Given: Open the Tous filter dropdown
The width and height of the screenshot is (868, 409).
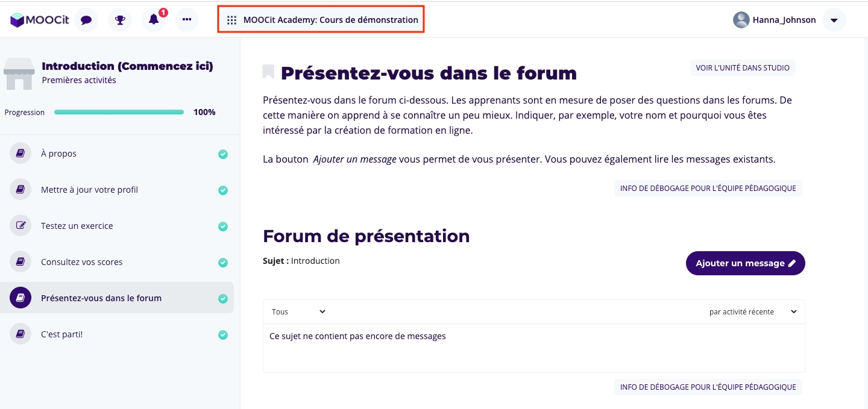Looking at the screenshot, I should (x=298, y=311).
